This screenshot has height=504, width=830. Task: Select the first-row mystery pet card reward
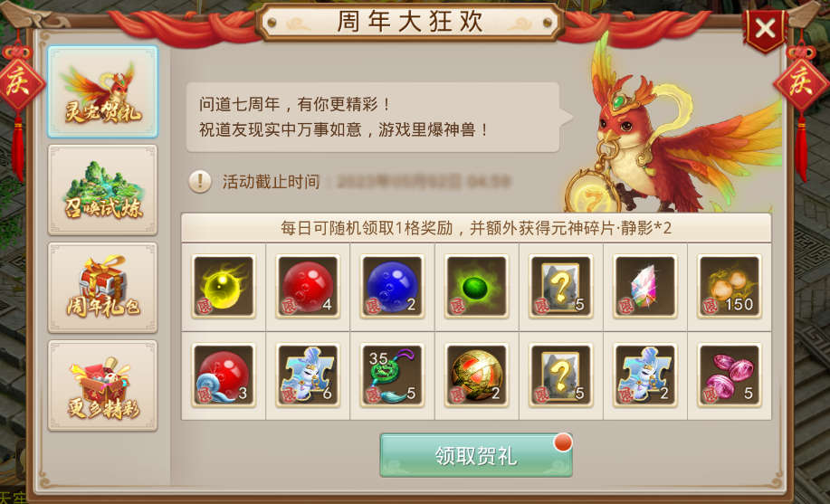click(560, 287)
